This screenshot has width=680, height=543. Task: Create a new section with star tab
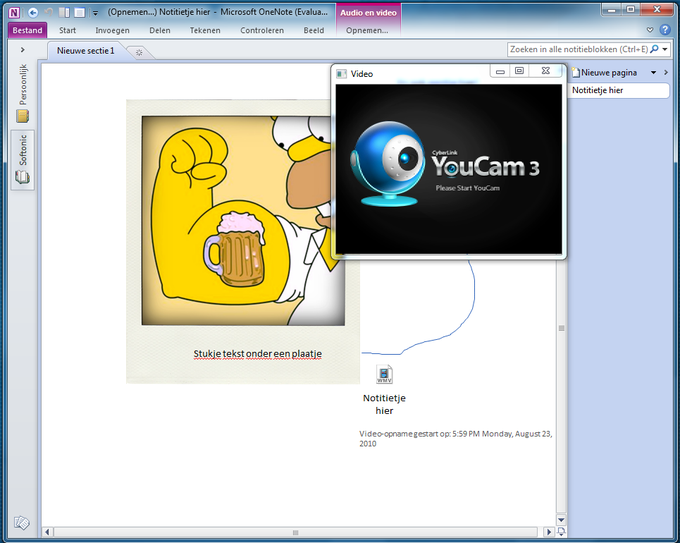[139, 52]
